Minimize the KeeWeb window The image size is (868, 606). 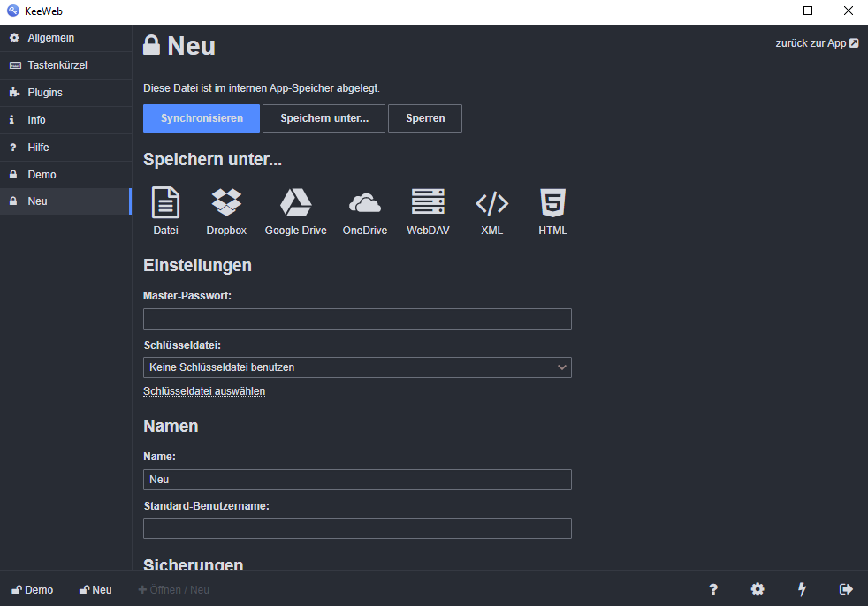tap(768, 11)
